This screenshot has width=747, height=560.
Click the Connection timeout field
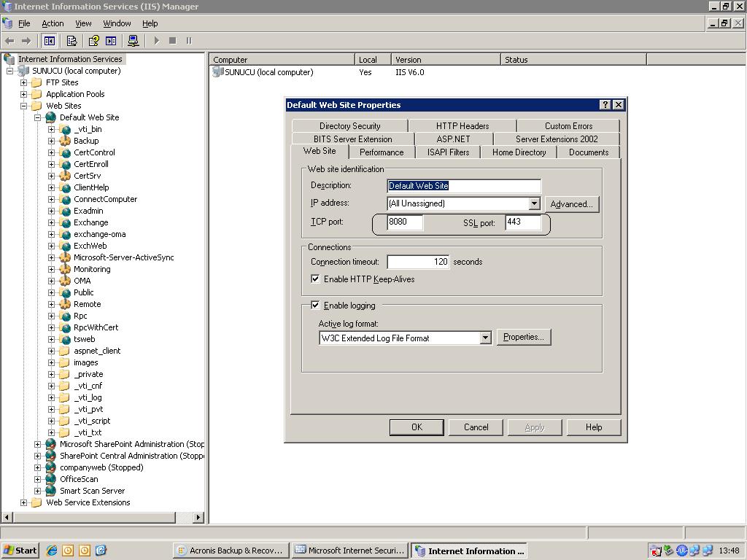[418, 262]
